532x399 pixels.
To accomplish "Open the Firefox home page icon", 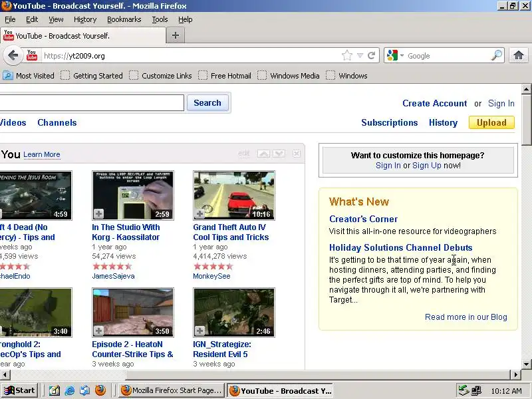I will tap(518, 55).
